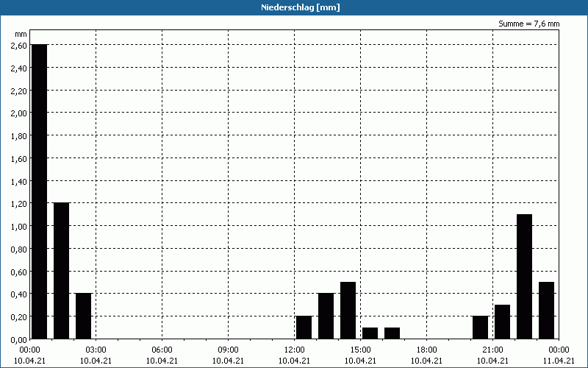Click the 0,40 mm bar before 03:00

click(x=83, y=316)
